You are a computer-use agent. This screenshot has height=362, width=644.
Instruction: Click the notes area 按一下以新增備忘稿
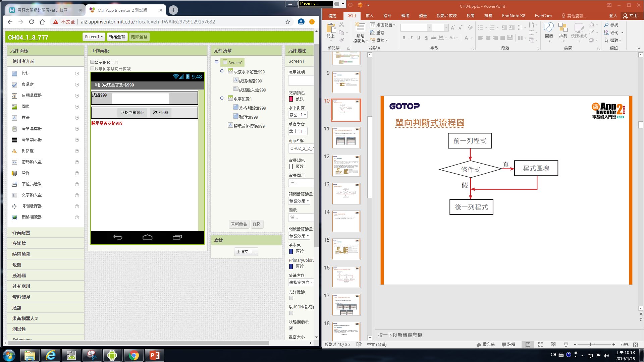(x=400, y=335)
